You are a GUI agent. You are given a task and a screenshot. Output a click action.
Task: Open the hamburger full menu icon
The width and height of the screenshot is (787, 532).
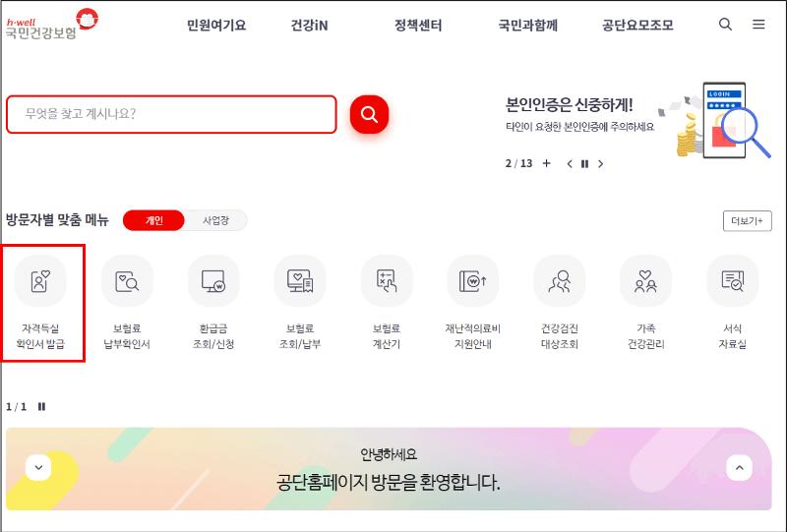[x=758, y=24]
